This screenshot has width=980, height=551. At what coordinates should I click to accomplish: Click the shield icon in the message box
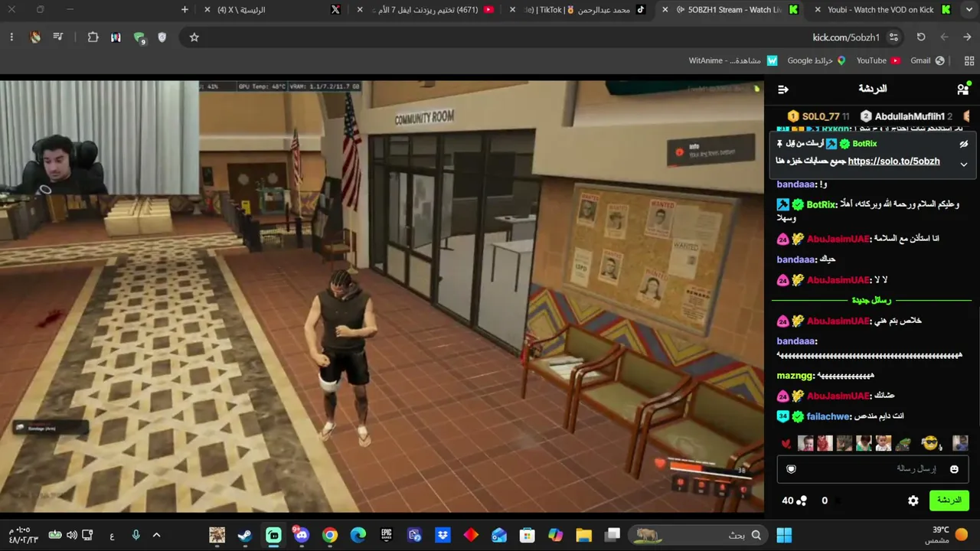(792, 469)
